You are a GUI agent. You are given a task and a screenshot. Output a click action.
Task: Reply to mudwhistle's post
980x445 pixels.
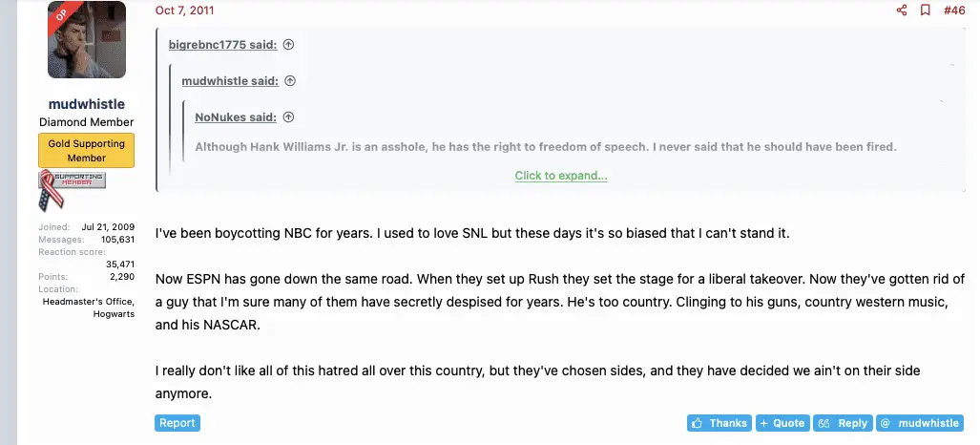pos(844,423)
